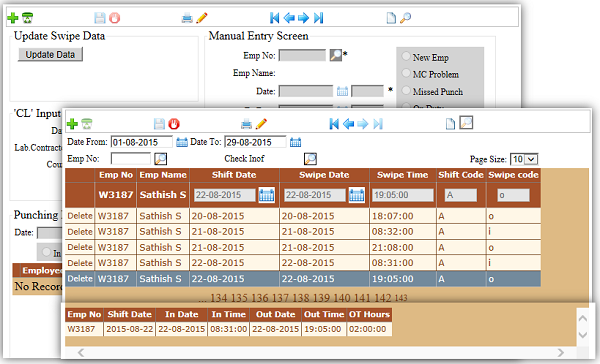This screenshot has width=600, height=364.
Task: Open Date calendar in Manual Entry Screen
Action: pos(342,91)
